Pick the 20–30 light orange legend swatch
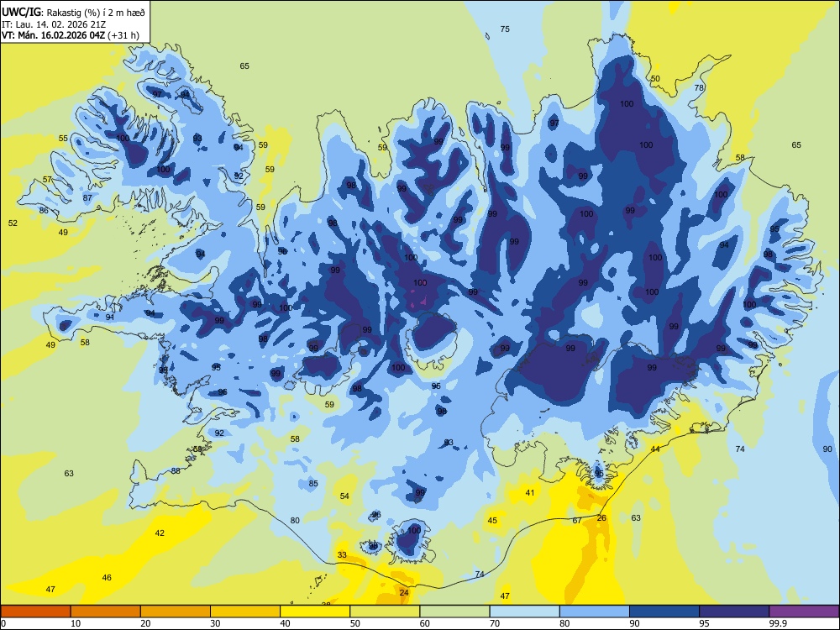This screenshot has height=630, width=840. (x=176, y=612)
